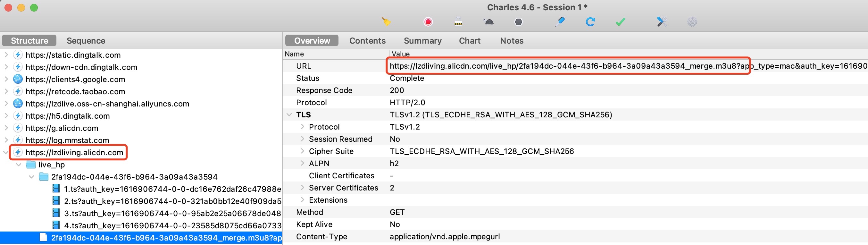
Task: Select the 1.ts video segment request
Action: (x=172, y=189)
